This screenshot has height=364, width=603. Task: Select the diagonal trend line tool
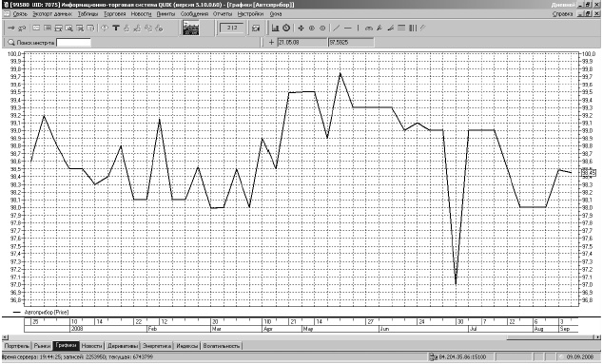pos(336,29)
